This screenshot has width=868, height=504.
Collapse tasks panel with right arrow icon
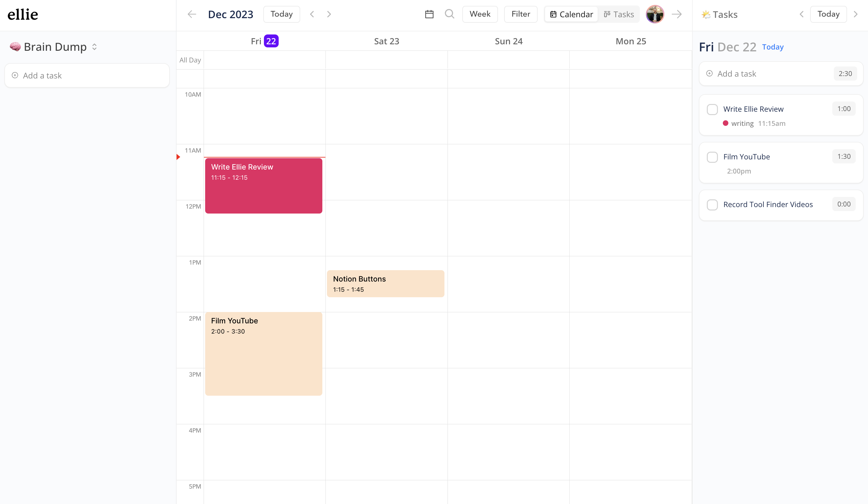coord(677,14)
